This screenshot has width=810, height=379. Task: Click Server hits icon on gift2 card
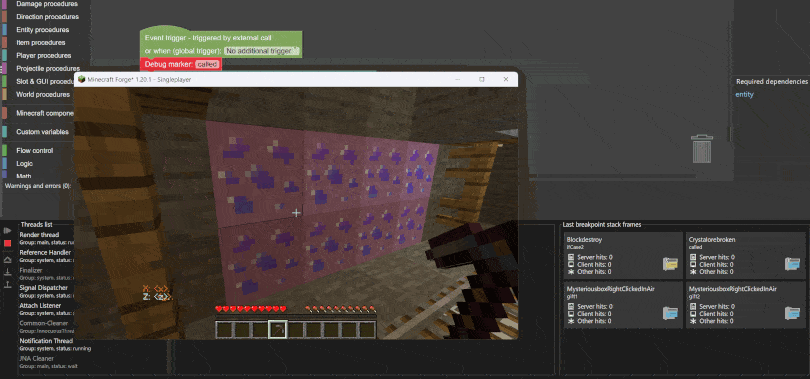tap(693, 307)
